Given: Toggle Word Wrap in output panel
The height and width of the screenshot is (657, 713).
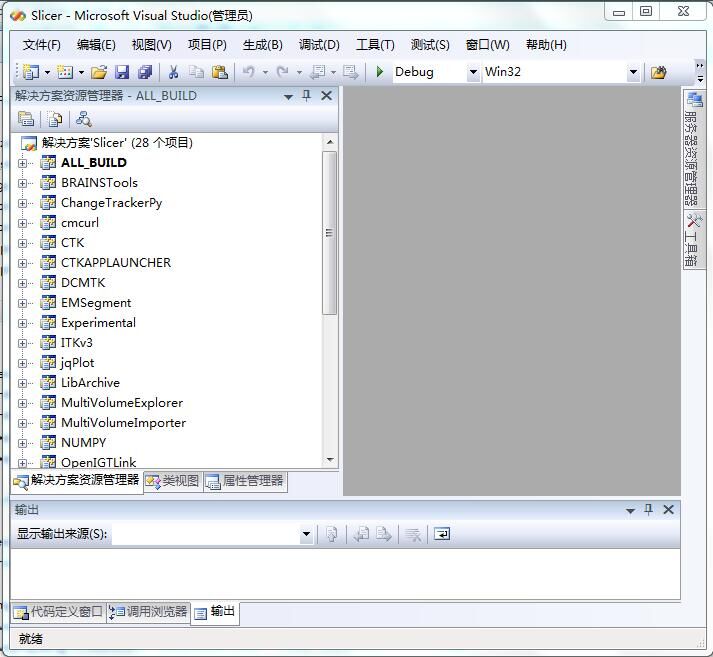Looking at the screenshot, I should (442, 534).
